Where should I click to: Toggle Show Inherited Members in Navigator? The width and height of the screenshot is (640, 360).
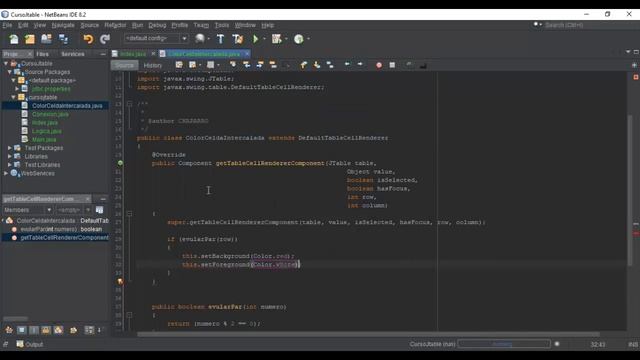click(x=9, y=330)
